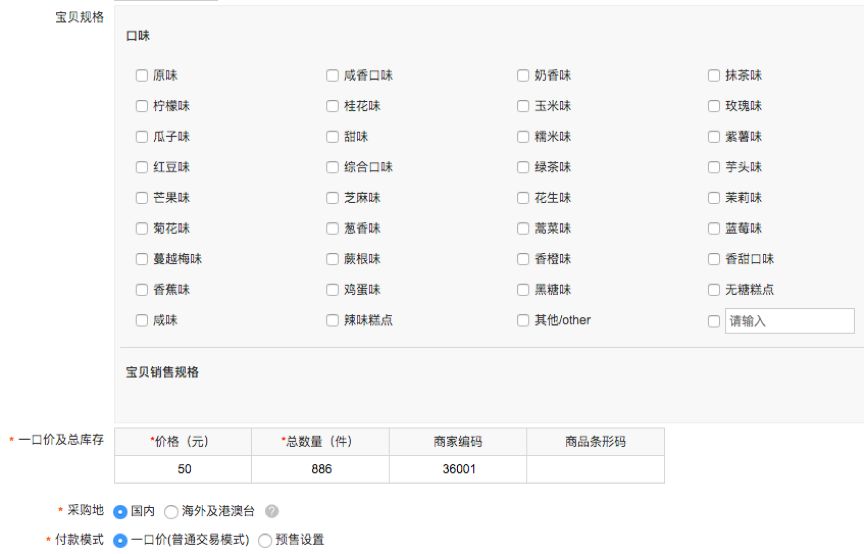The height and width of the screenshot is (554, 864).
Task: Enable the 芋头味 checkbox
Action: 714,167
